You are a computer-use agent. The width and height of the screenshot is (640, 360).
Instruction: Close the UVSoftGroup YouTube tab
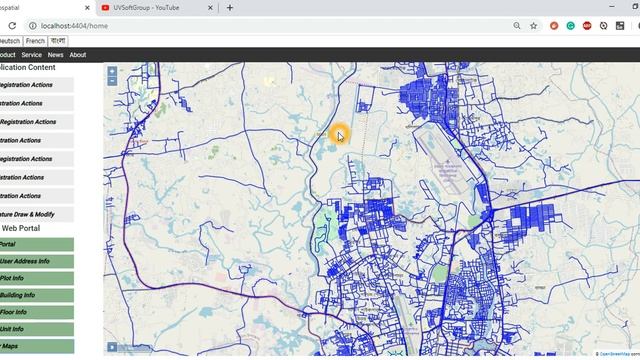click(x=210, y=7)
